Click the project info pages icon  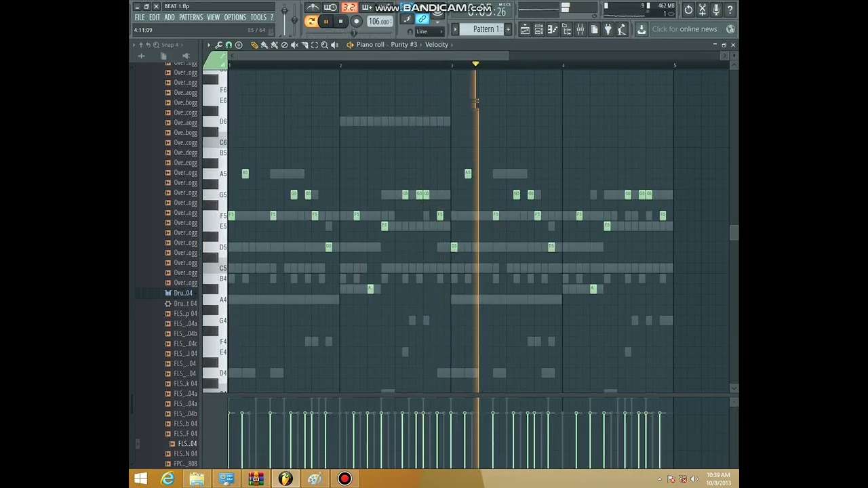(594, 29)
